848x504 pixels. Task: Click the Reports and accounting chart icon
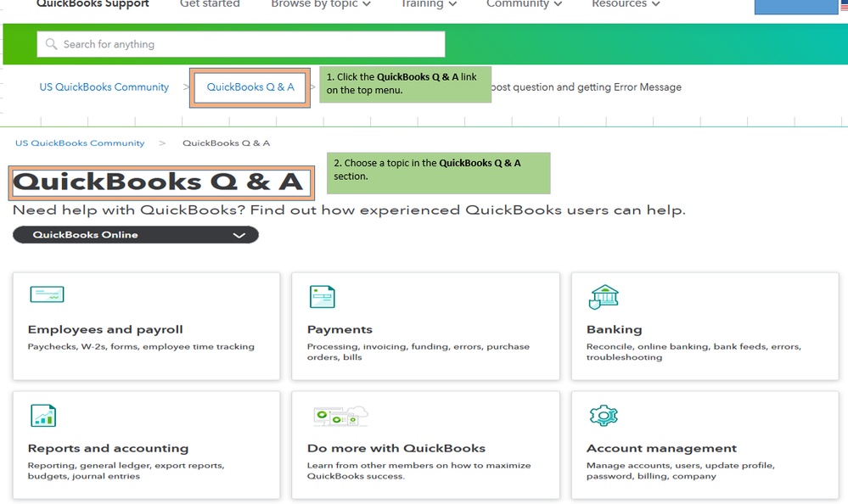tap(43, 415)
